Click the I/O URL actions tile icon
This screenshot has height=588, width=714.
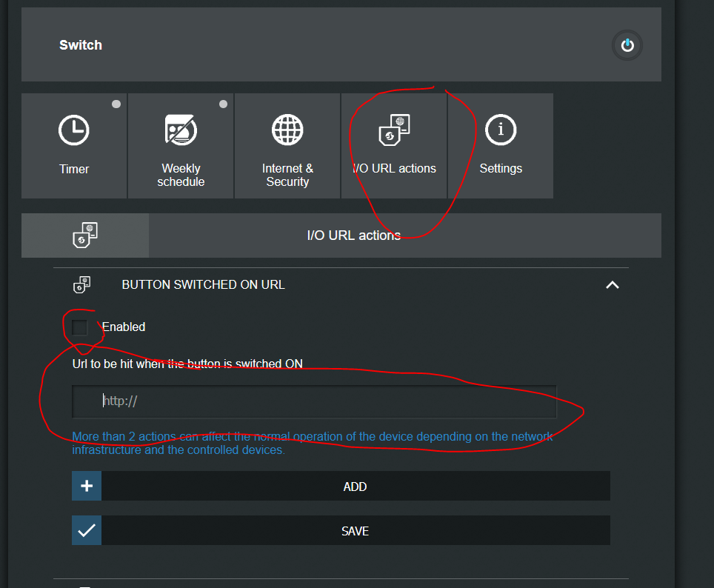pyautogui.click(x=394, y=130)
